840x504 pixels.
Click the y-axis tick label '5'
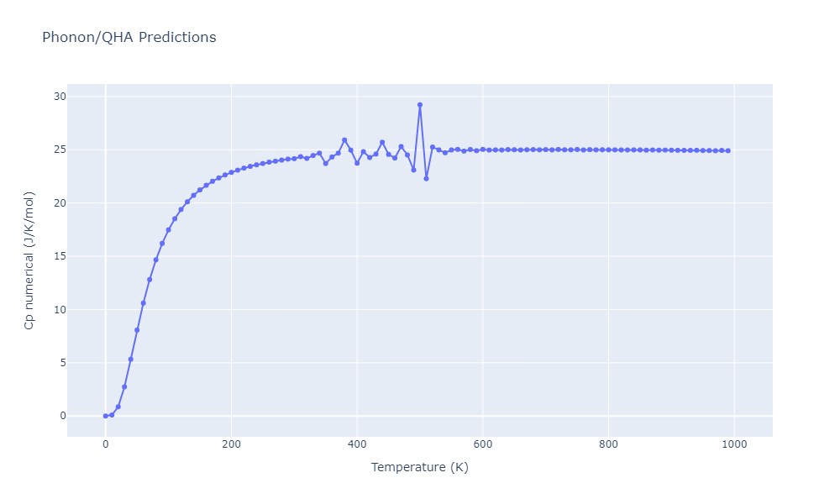pos(61,363)
